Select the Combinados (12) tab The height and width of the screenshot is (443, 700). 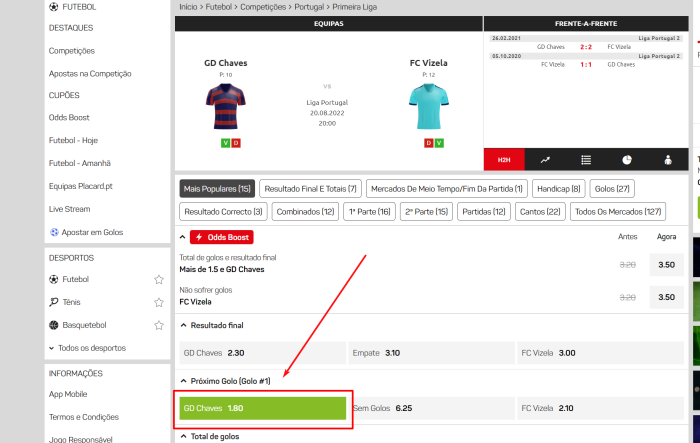point(305,212)
